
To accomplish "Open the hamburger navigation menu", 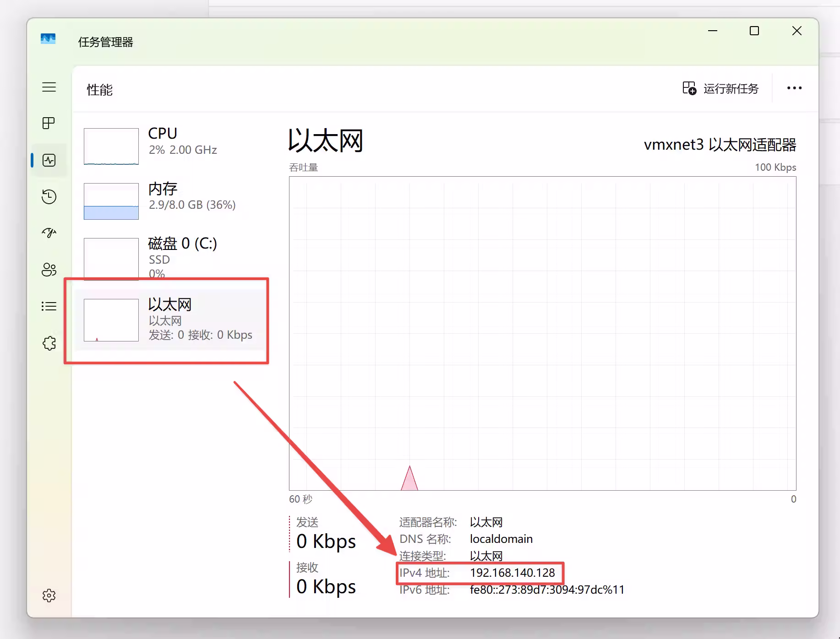I will click(x=49, y=87).
